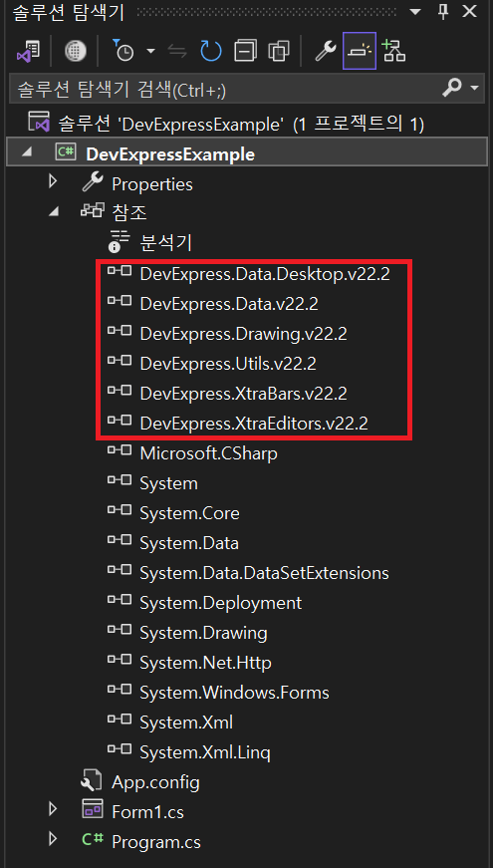The width and height of the screenshot is (493, 868).
Task: Close the Solution Explorer panel
Action: pos(469,12)
